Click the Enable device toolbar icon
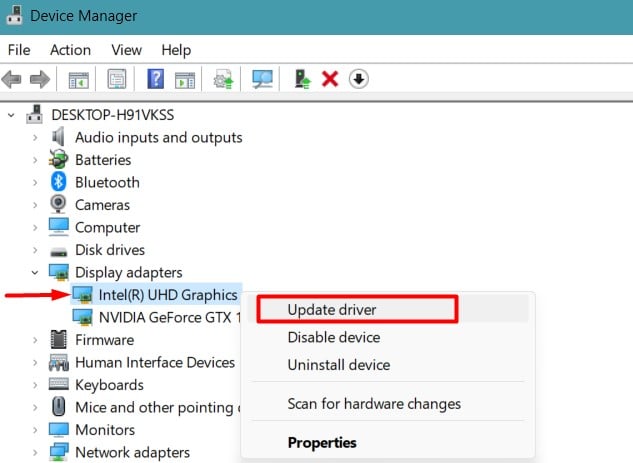633x463 pixels. click(x=302, y=79)
